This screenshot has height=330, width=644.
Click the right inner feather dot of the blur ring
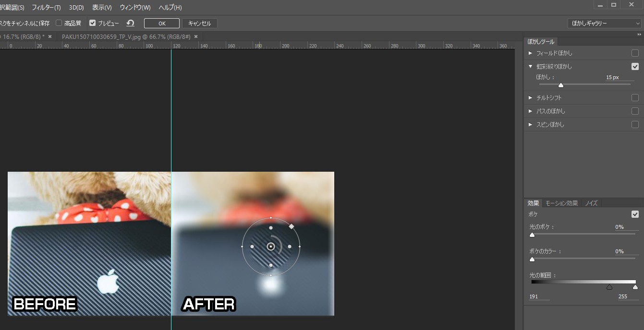coord(290,247)
